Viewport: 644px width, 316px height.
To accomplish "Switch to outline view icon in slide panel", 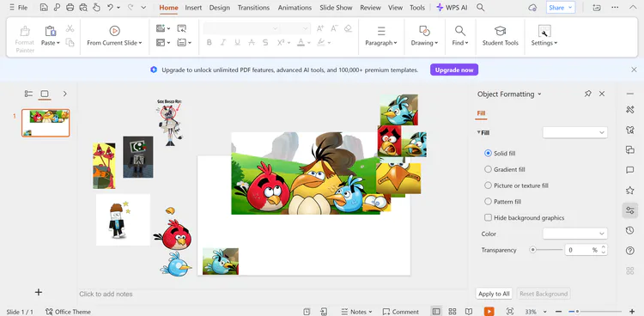I will [28, 94].
